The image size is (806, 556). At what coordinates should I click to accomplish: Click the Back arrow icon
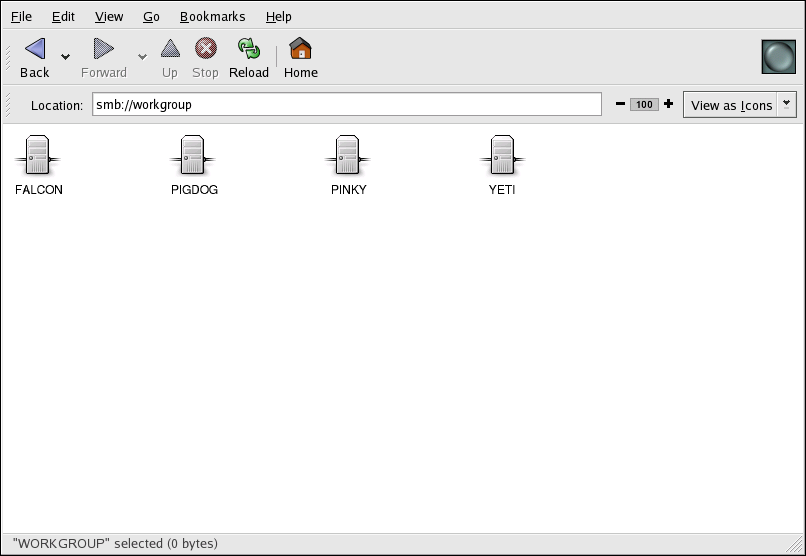pyautogui.click(x=35, y=49)
